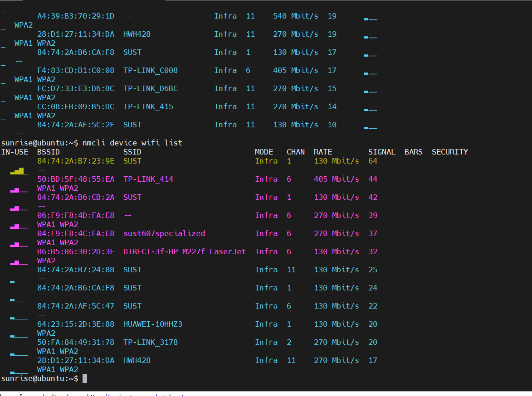Click the terminal cursor block at prompt
Screen dimensions: 532x396
(85, 378)
